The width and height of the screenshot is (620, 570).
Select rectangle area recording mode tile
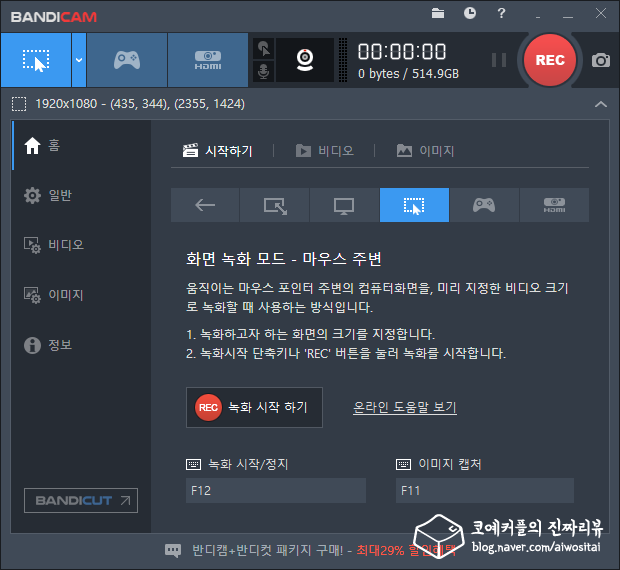tap(275, 205)
